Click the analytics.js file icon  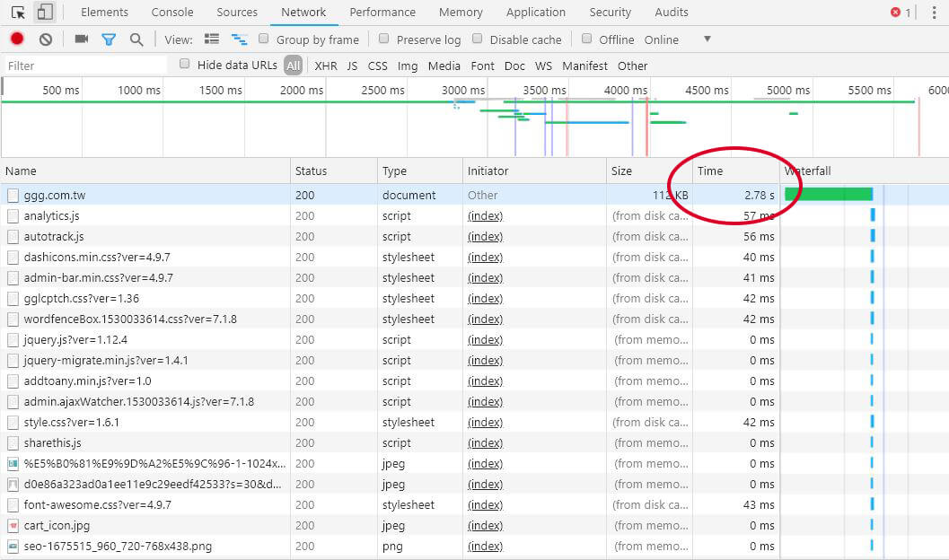point(13,216)
